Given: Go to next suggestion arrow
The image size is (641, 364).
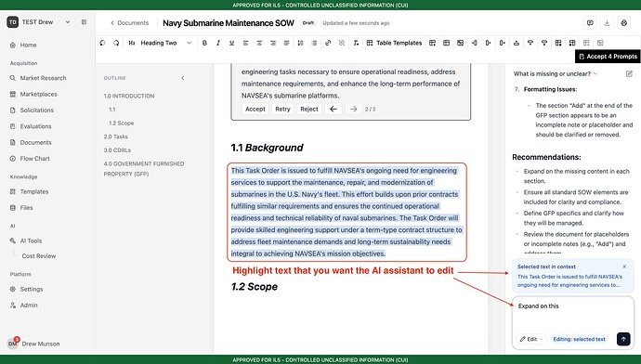Looking at the screenshot, I should pos(354,109).
